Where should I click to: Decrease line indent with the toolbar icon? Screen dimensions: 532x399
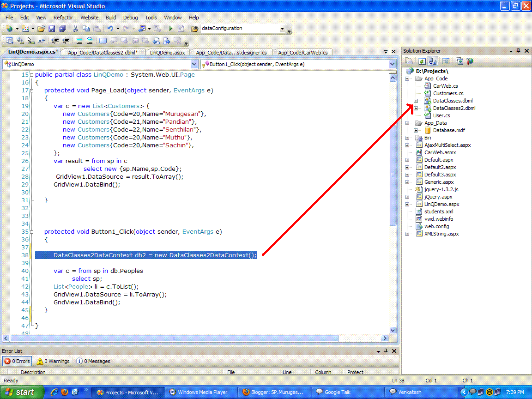pyautogui.click(x=55, y=41)
